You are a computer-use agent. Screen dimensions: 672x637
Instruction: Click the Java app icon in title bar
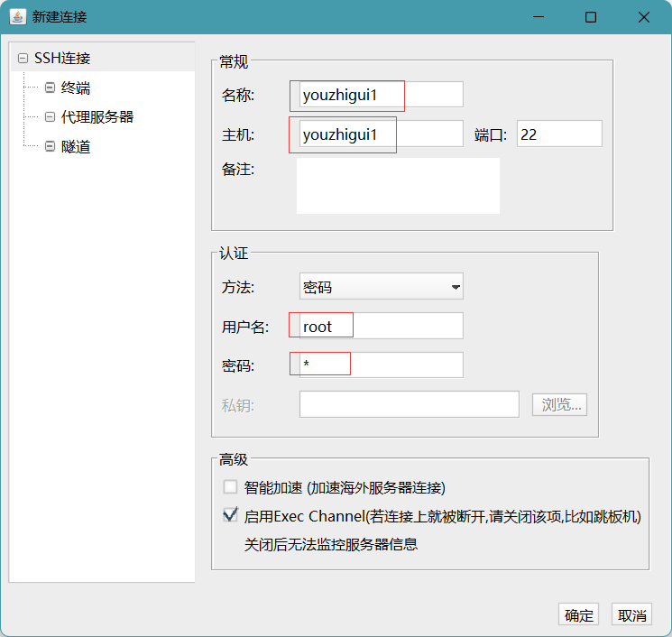[18, 17]
